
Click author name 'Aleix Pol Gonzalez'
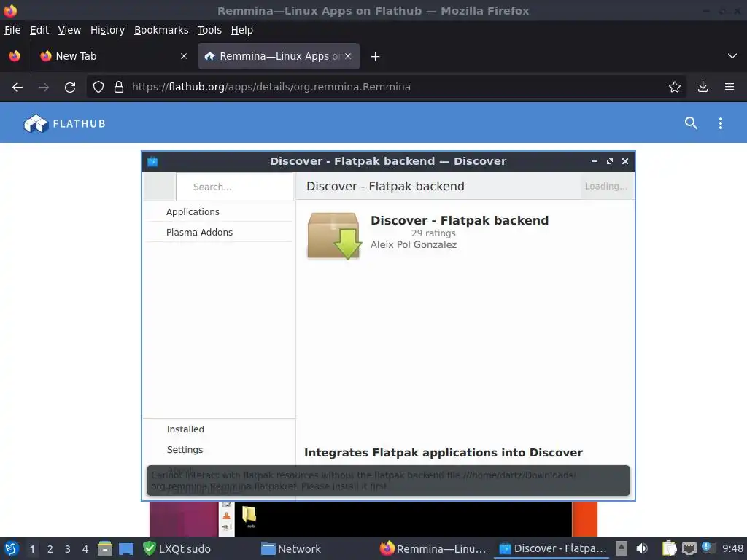click(414, 245)
